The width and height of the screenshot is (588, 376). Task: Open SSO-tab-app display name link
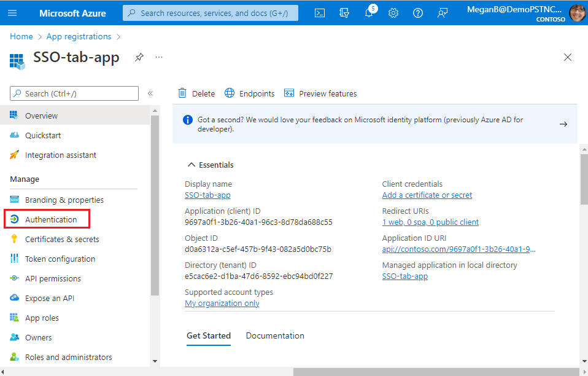click(x=207, y=195)
